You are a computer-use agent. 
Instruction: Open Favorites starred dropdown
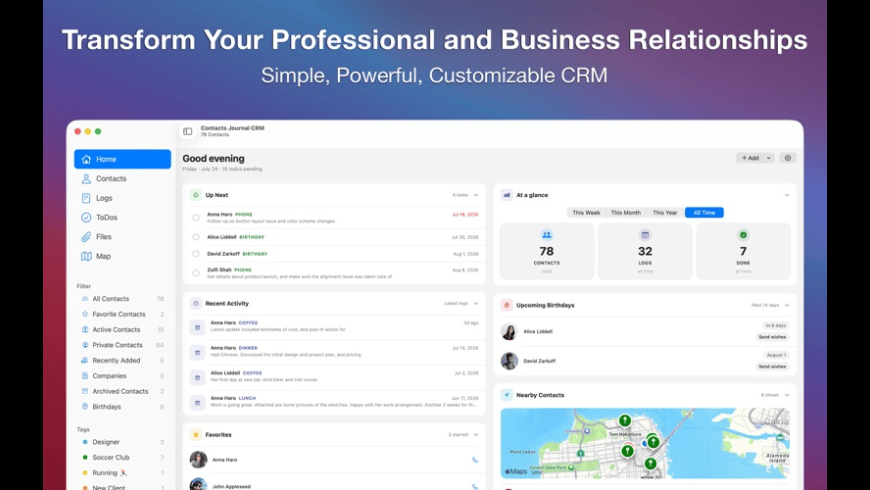476,435
